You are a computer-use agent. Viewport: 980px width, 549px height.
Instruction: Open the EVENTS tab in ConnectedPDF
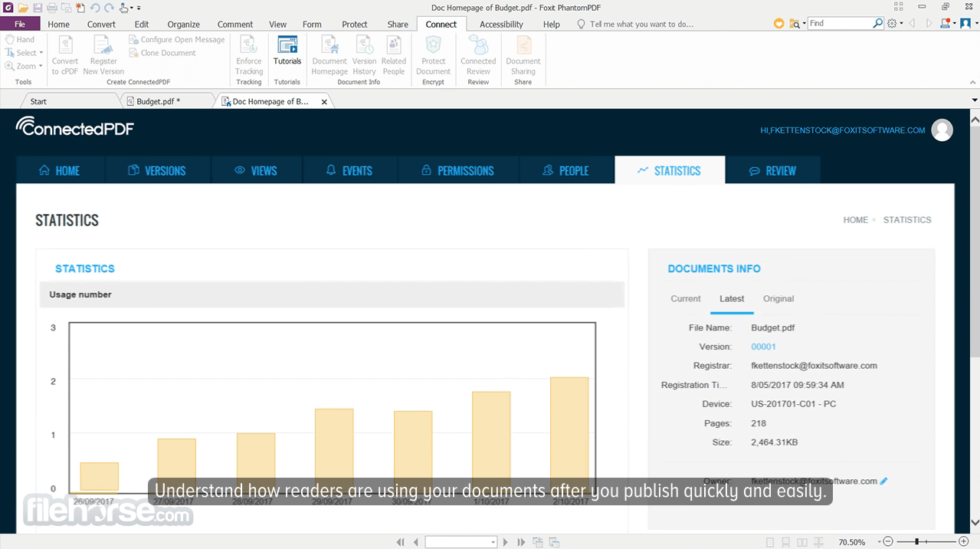pyautogui.click(x=349, y=170)
